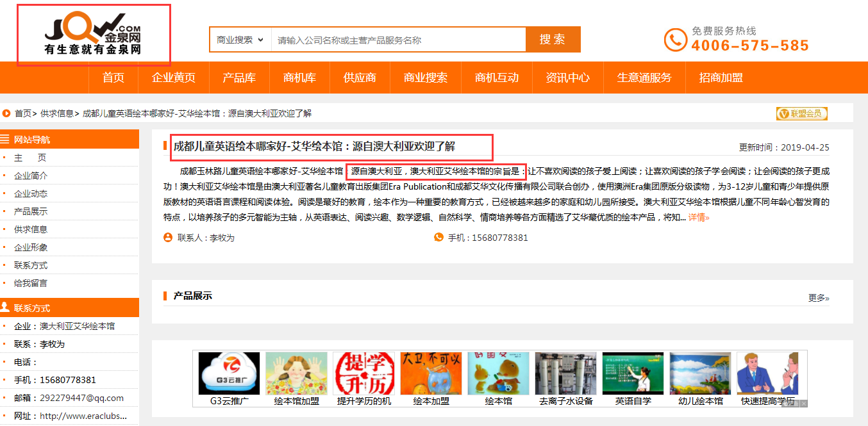868x426 pixels.
Task: Open 给我留言 in sidebar
Action: pos(31,283)
